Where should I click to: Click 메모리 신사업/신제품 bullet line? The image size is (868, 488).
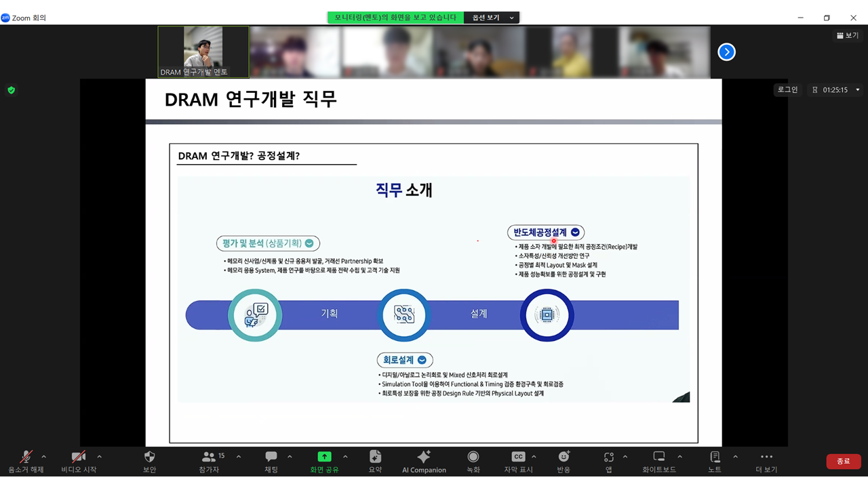pos(303,261)
